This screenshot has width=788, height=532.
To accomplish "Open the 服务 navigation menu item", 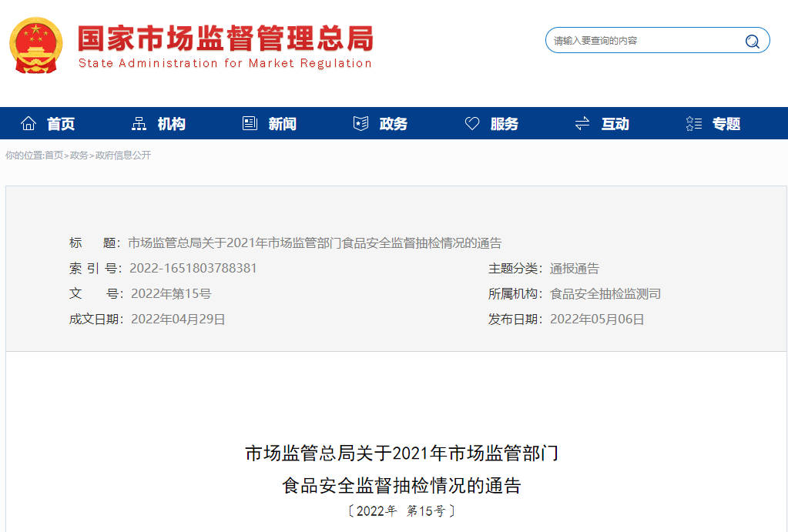I will pos(505,124).
